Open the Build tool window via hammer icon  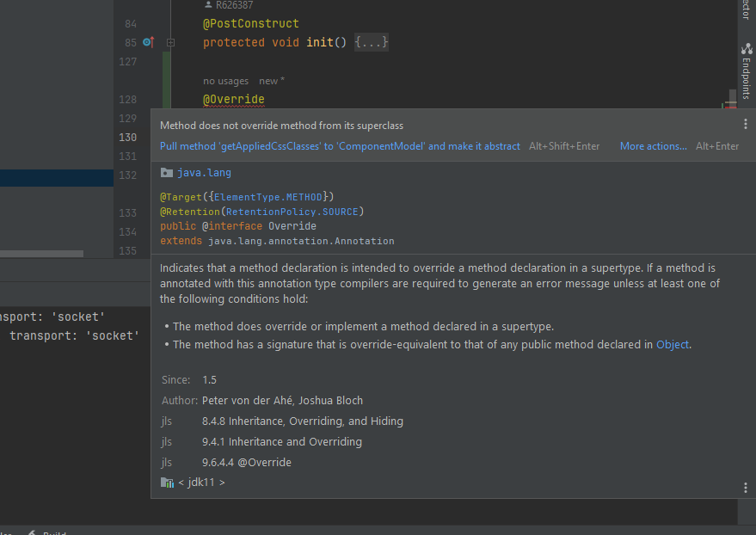[30, 532]
